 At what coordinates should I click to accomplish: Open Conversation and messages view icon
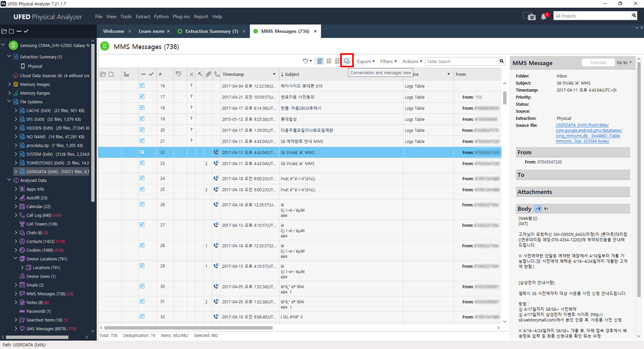347,62
